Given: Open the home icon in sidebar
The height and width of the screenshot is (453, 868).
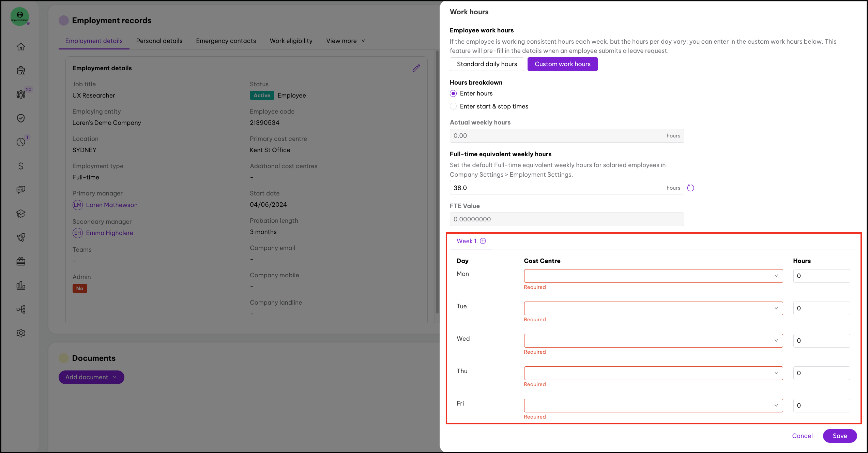Looking at the screenshot, I should [21, 47].
